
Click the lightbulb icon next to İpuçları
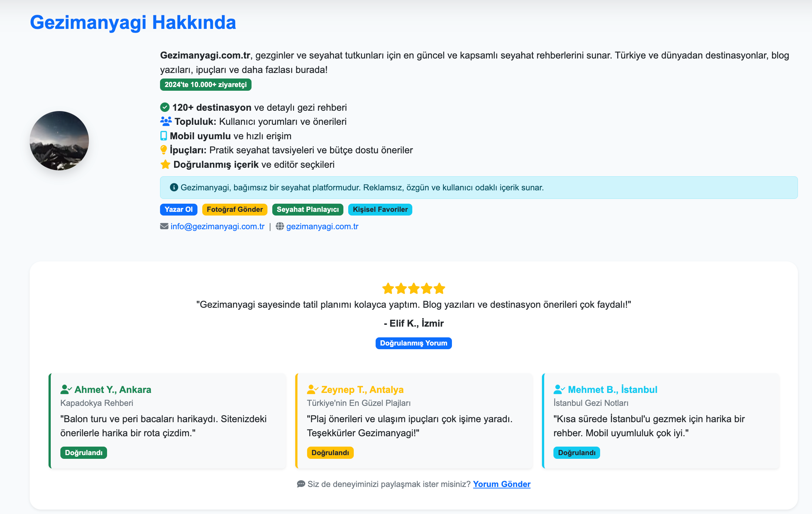163,150
